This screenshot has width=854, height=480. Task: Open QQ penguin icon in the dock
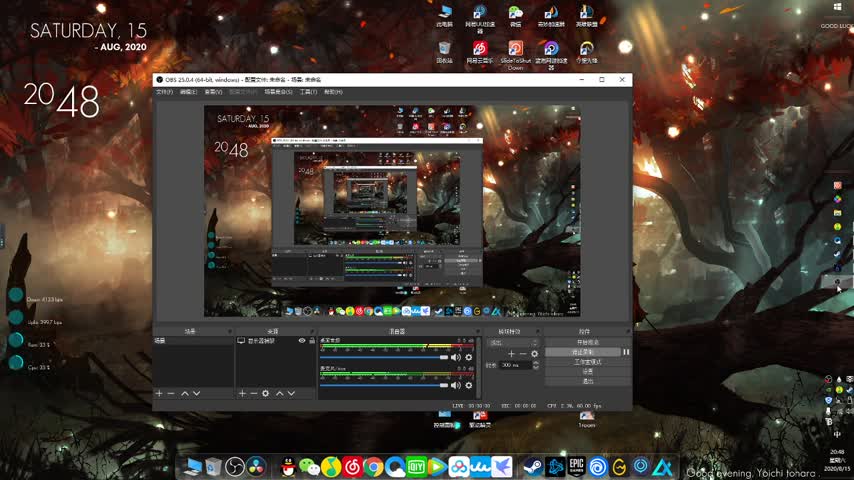pos(288,467)
